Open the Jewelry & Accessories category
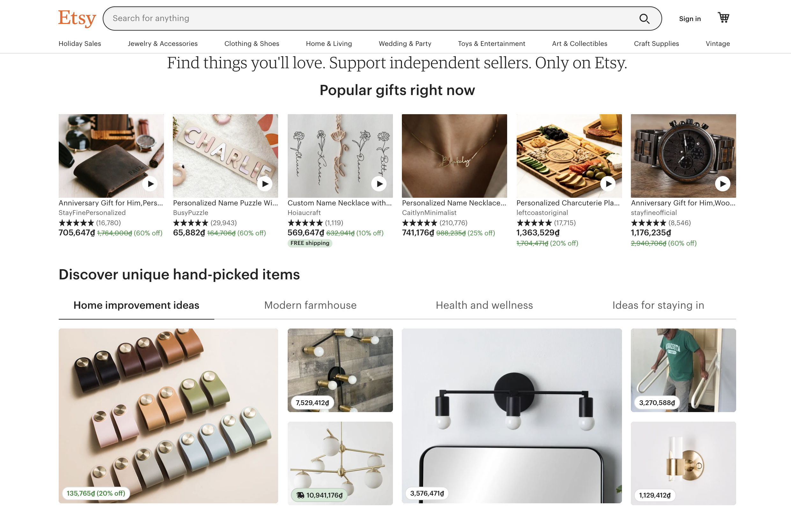 pos(163,43)
